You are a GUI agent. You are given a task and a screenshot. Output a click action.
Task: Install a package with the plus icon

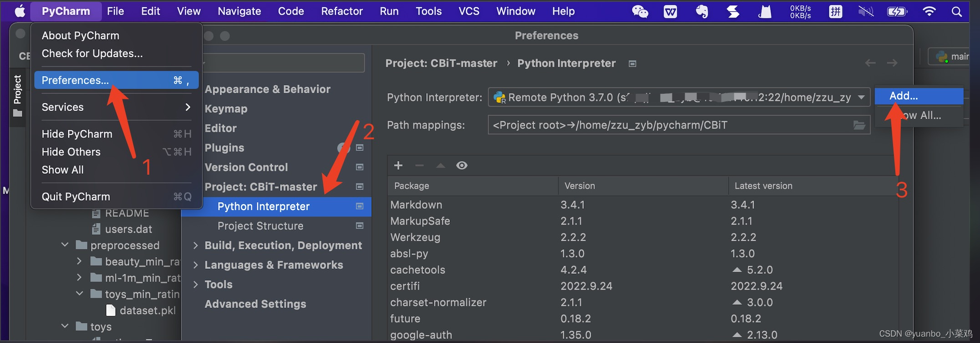[x=398, y=166]
